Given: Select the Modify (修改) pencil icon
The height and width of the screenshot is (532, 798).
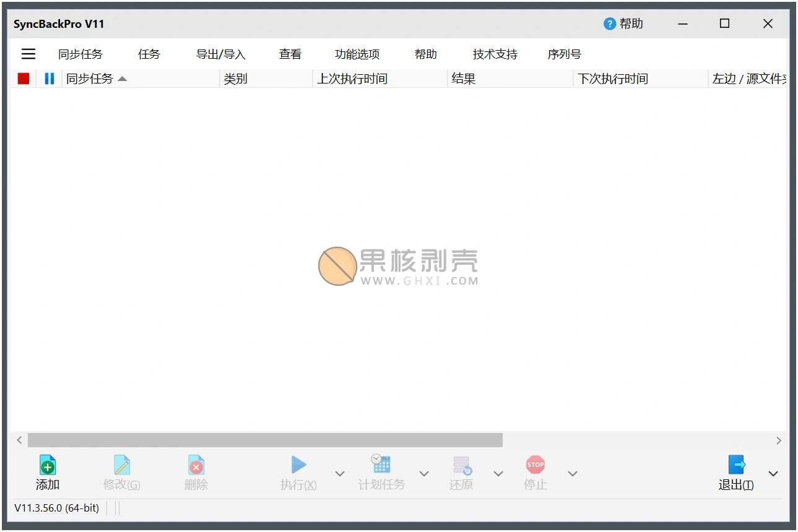Looking at the screenshot, I should (x=121, y=465).
